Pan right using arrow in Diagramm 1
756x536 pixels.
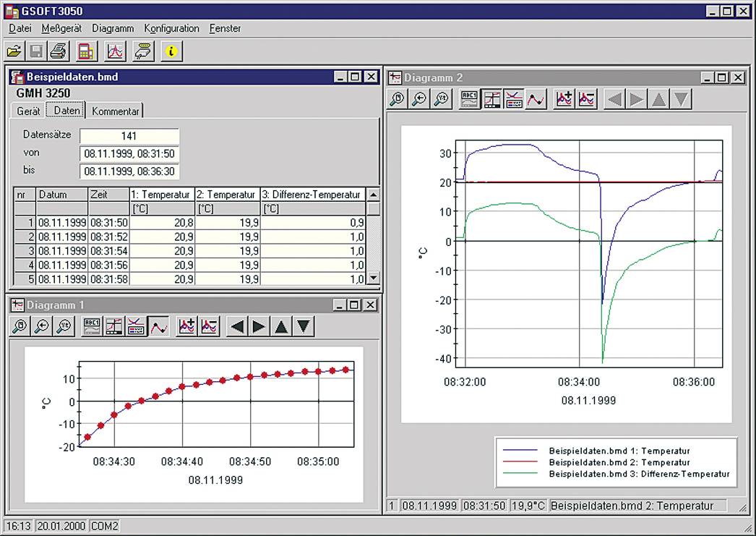[x=259, y=327]
